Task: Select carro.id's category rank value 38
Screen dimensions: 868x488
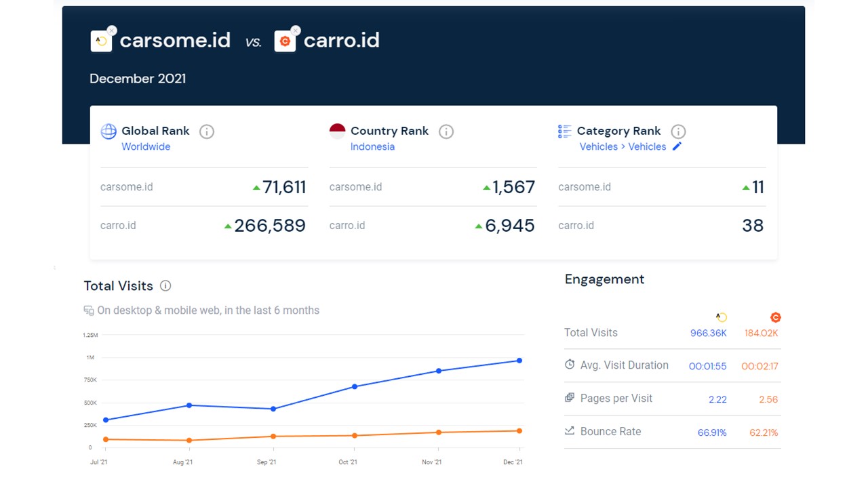Action: pos(753,226)
